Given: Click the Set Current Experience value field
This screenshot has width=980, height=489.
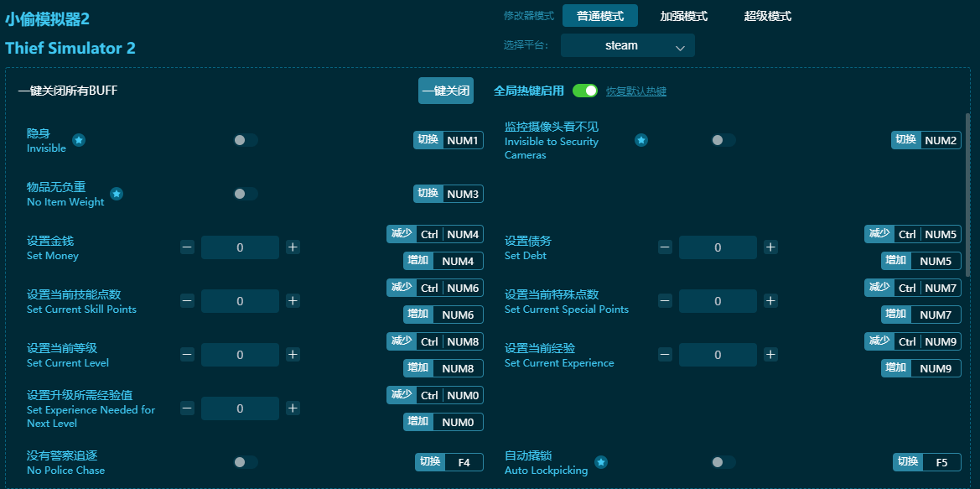Looking at the screenshot, I should tap(718, 355).
